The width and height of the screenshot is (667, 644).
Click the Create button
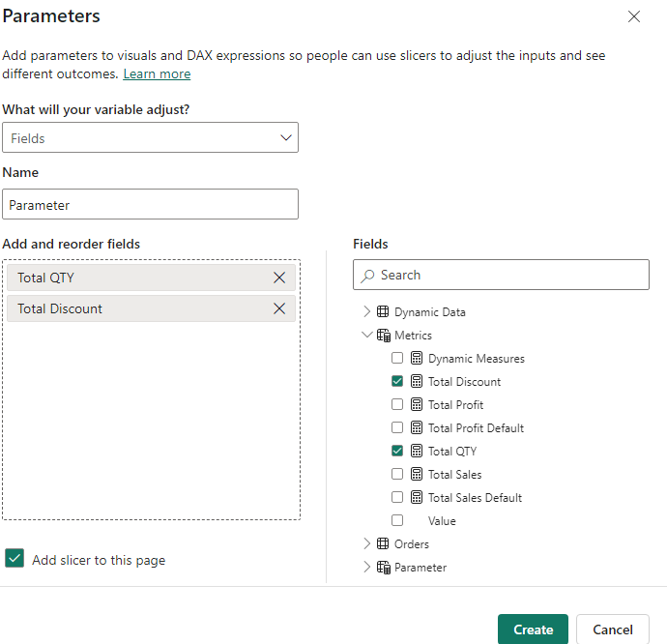(533, 629)
